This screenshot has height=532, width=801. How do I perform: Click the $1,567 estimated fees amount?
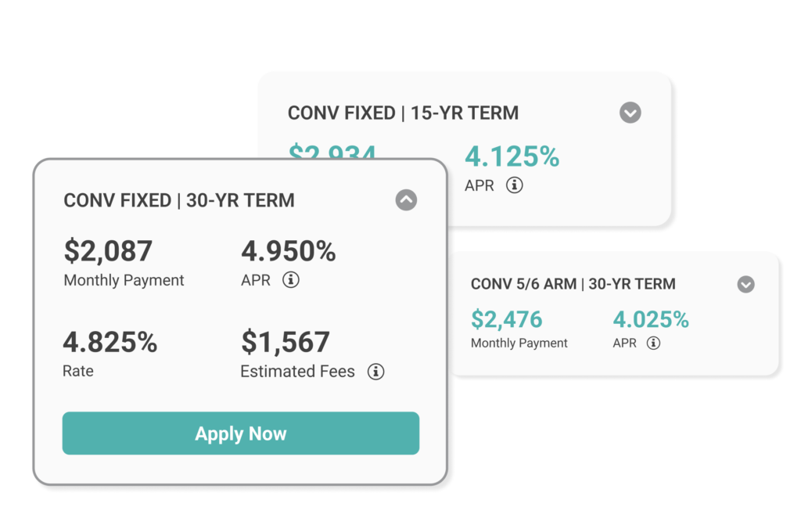click(x=285, y=342)
